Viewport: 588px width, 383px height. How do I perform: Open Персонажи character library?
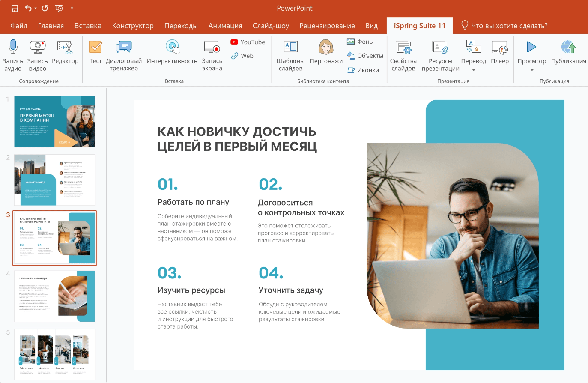click(x=326, y=52)
